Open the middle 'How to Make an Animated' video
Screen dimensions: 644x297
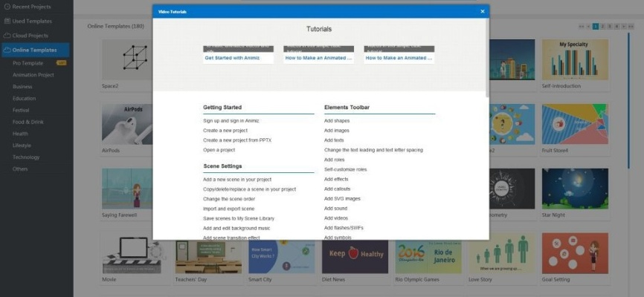click(319, 55)
